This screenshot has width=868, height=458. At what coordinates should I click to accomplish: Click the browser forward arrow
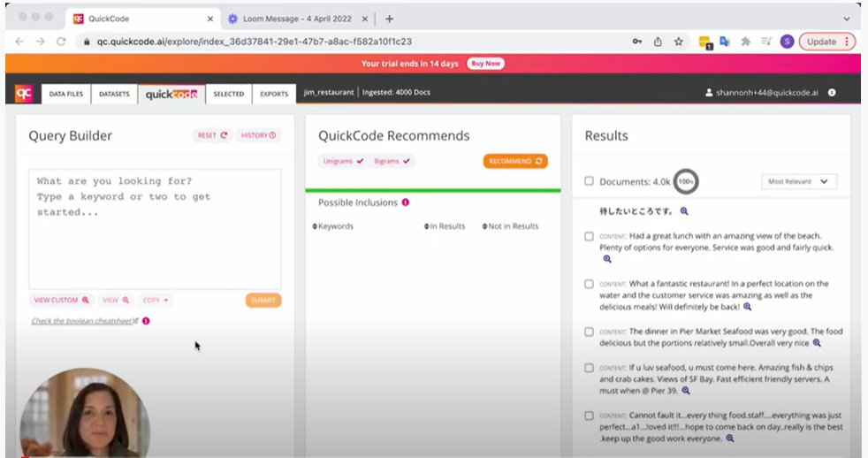[41, 42]
